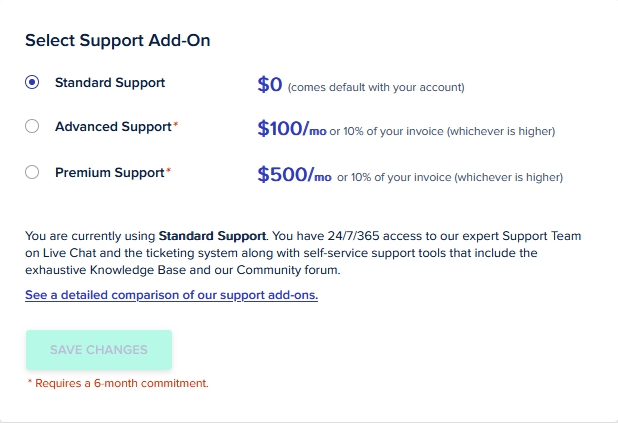Click "comes default with your account" note
This screenshot has width=618, height=423.
pos(376,87)
